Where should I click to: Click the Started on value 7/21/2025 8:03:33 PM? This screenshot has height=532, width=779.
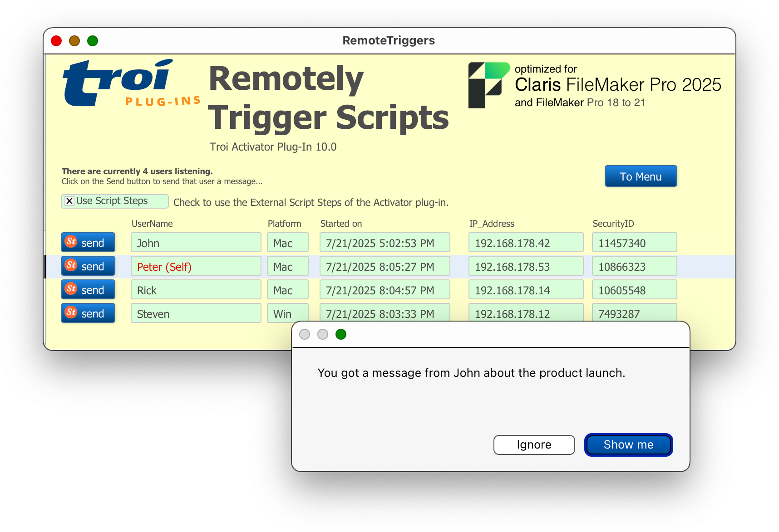(x=385, y=312)
